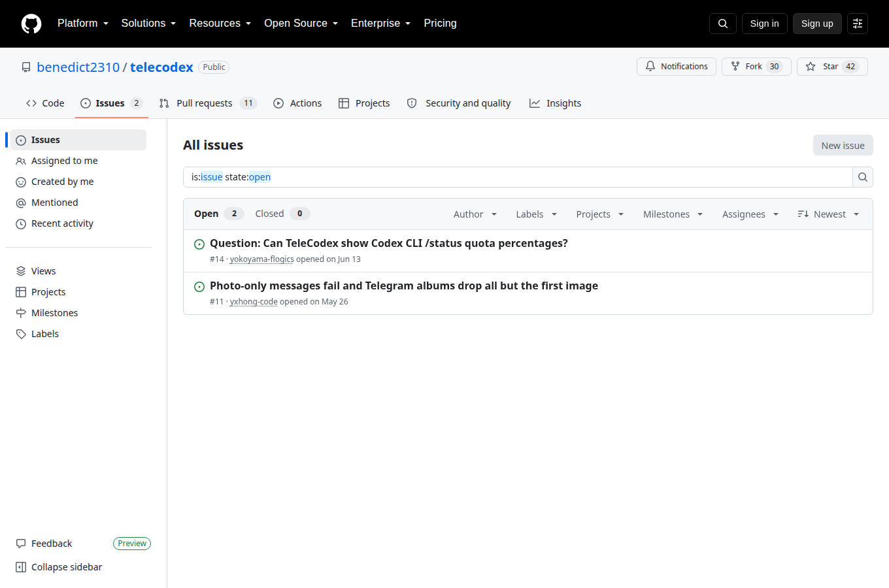This screenshot has width=889, height=588.
Task: Click the fork count 30
Action: (774, 67)
